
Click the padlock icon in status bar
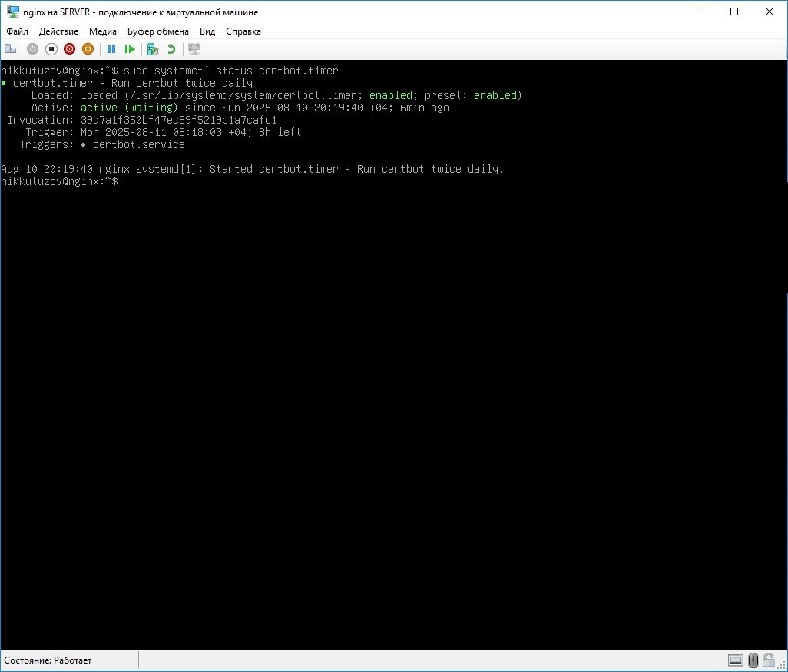click(770, 660)
